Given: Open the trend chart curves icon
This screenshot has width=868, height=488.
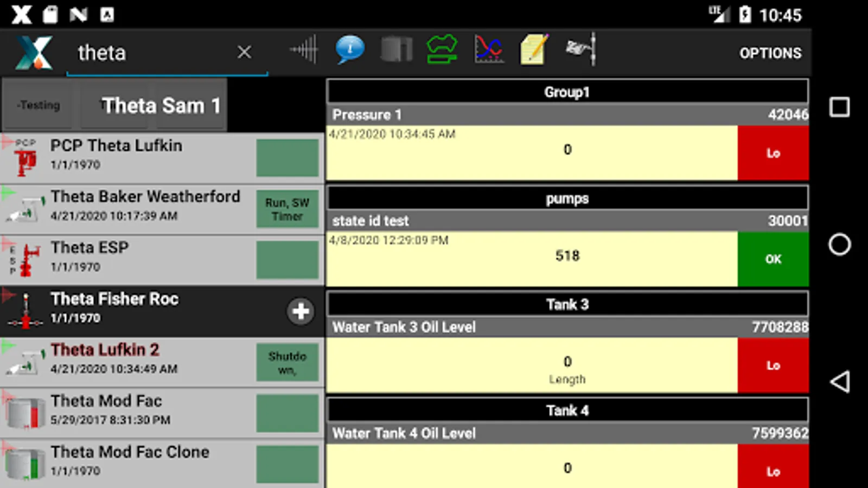Looking at the screenshot, I should [x=488, y=50].
